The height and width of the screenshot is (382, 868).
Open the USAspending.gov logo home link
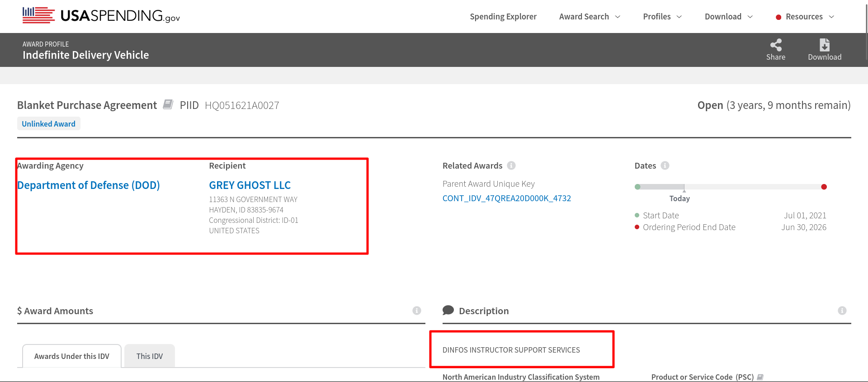coord(101,16)
